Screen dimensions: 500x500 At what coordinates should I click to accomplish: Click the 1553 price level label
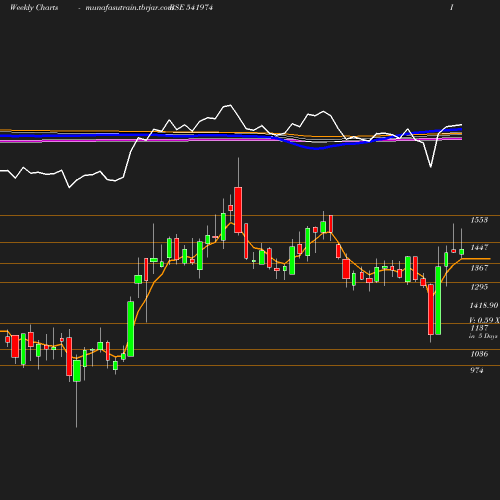coord(479,220)
